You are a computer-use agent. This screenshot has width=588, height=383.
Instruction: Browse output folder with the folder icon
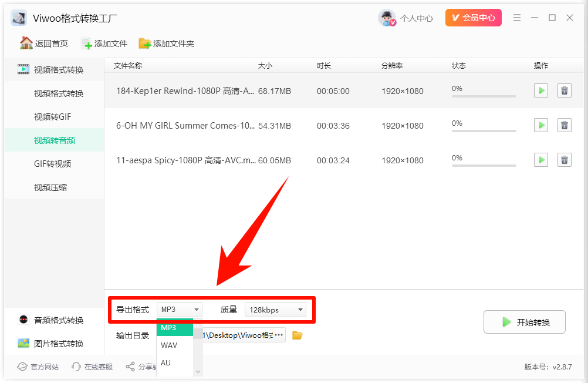click(297, 335)
